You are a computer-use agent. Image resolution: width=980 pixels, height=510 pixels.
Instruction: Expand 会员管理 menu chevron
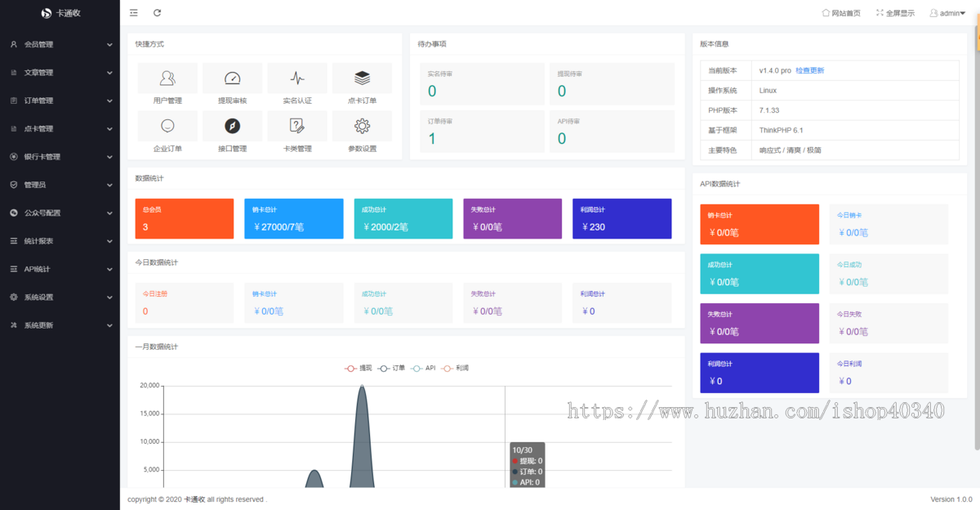coord(109,44)
